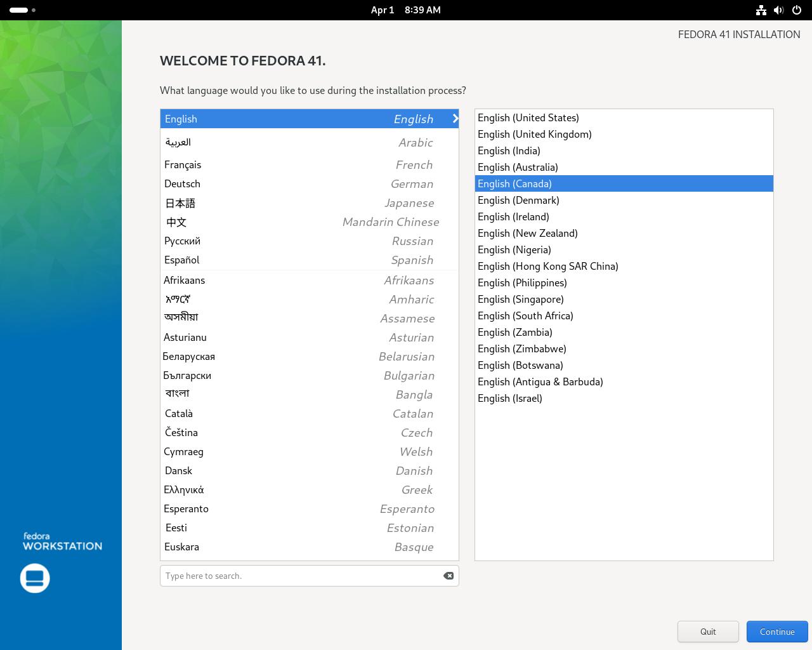This screenshot has width=812, height=650.
Task: Clear the search field with the backspace icon
Action: (x=449, y=576)
